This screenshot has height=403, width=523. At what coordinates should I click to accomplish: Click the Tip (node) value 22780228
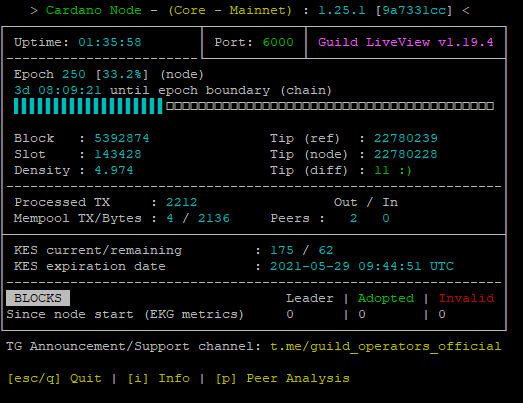(406, 154)
